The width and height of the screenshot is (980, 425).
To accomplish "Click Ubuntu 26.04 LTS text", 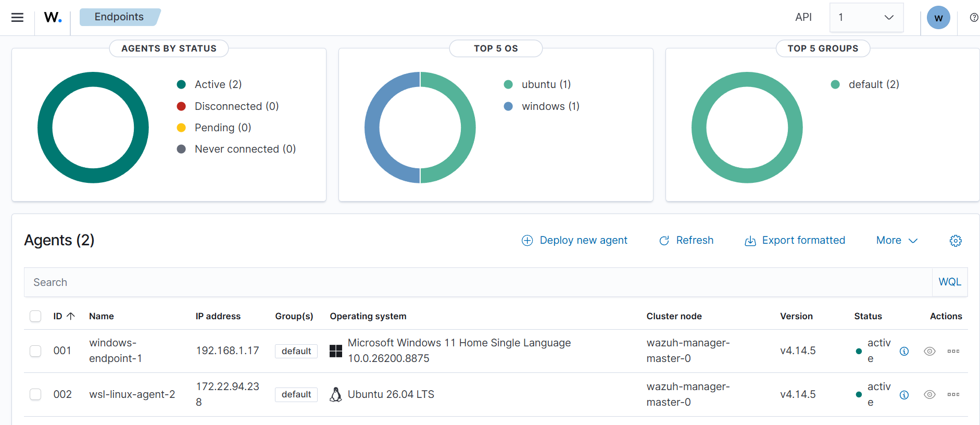I will (391, 394).
